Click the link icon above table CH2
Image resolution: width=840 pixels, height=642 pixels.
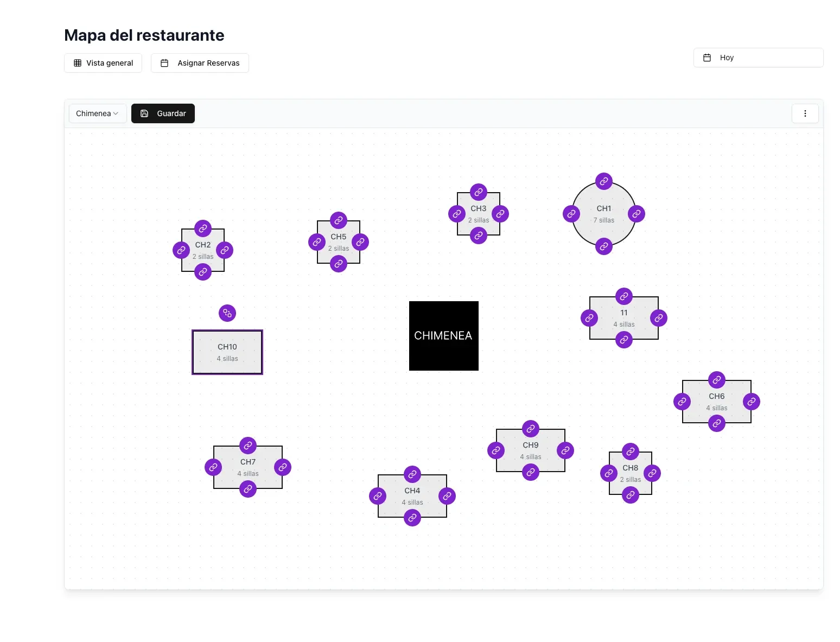(x=203, y=228)
